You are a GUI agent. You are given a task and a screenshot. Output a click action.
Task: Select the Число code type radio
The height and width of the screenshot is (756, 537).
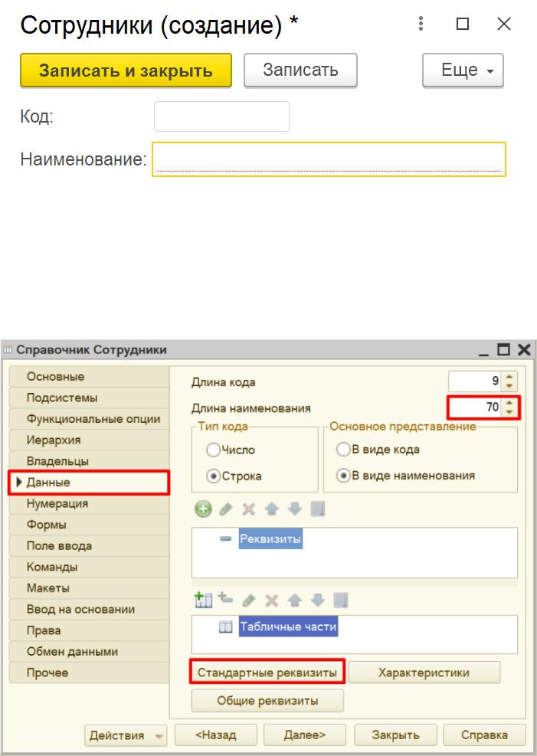pos(213,450)
